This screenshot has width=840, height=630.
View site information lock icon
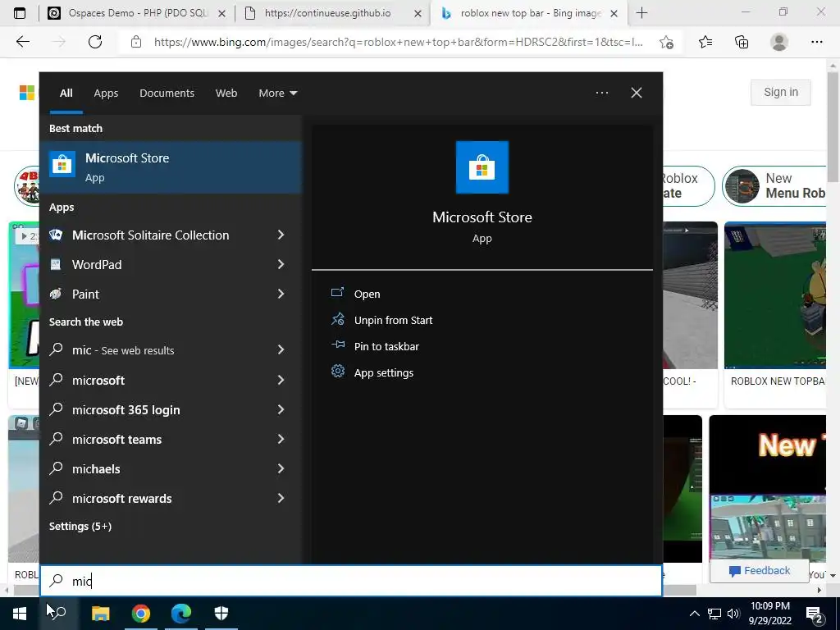click(x=136, y=42)
